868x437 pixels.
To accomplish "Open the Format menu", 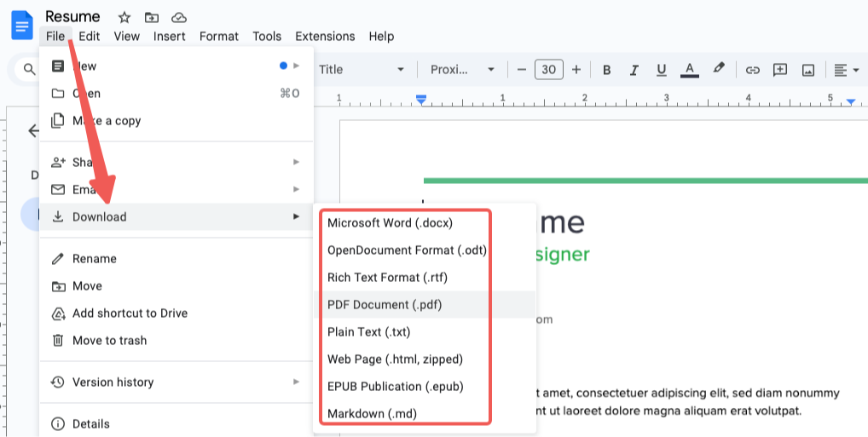I will [x=218, y=37].
